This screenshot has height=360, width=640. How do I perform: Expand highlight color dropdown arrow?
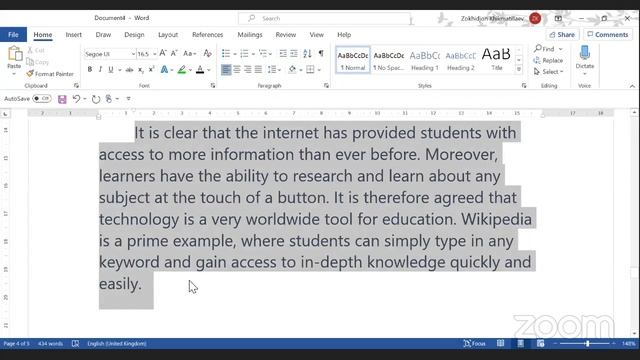click(191, 70)
